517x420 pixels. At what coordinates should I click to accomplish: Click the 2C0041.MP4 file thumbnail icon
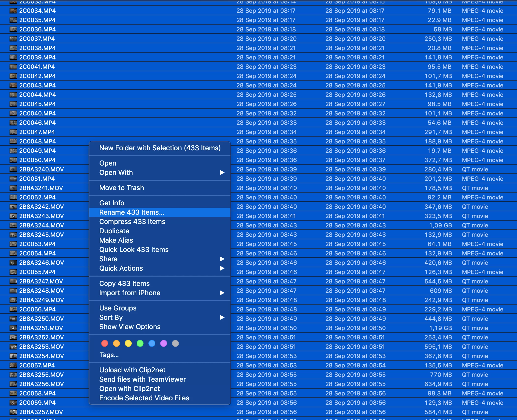pyautogui.click(x=13, y=67)
